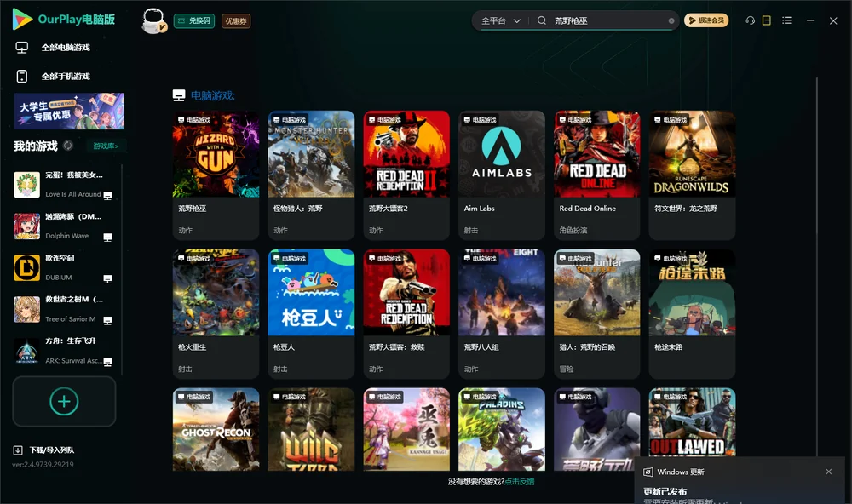Open the 荒野八人组 game card
The height and width of the screenshot is (504, 852).
pos(502,314)
